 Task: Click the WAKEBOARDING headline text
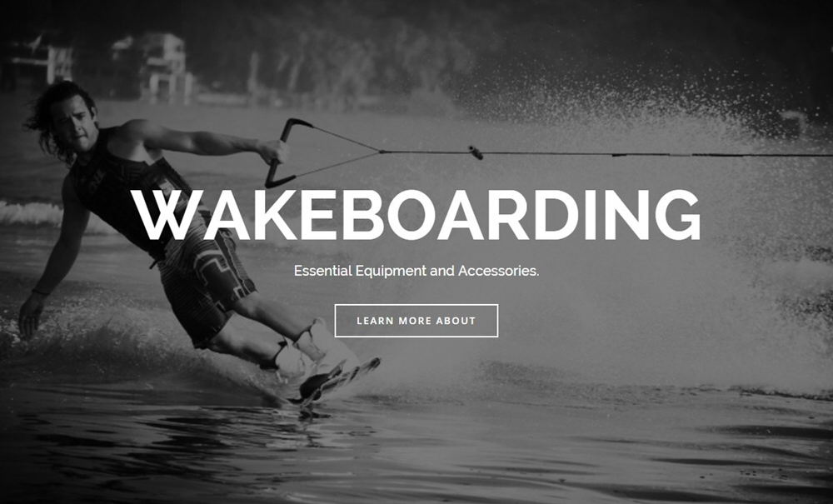(416, 215)
